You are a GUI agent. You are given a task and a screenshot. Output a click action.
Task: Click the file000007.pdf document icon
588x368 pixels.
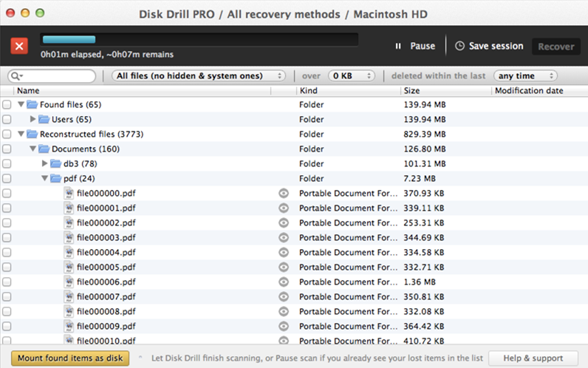coord(69,297)
